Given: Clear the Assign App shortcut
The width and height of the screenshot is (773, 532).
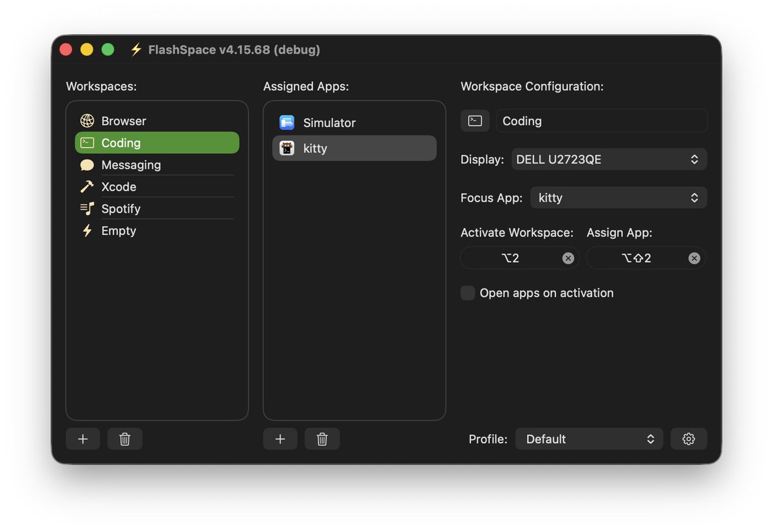Looking at the screenshot, I should click(694, 258).
